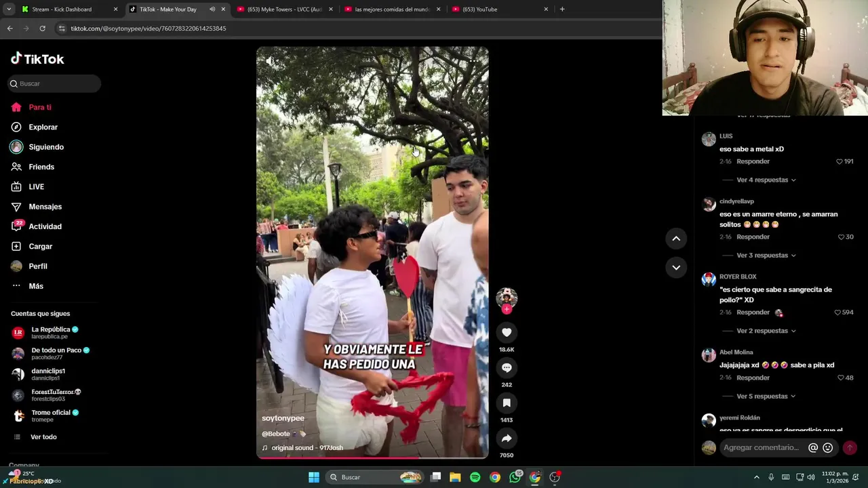This screenshot has height=488, width=868.
Task: Share the video with arrow icon
Action: (507, 438)
